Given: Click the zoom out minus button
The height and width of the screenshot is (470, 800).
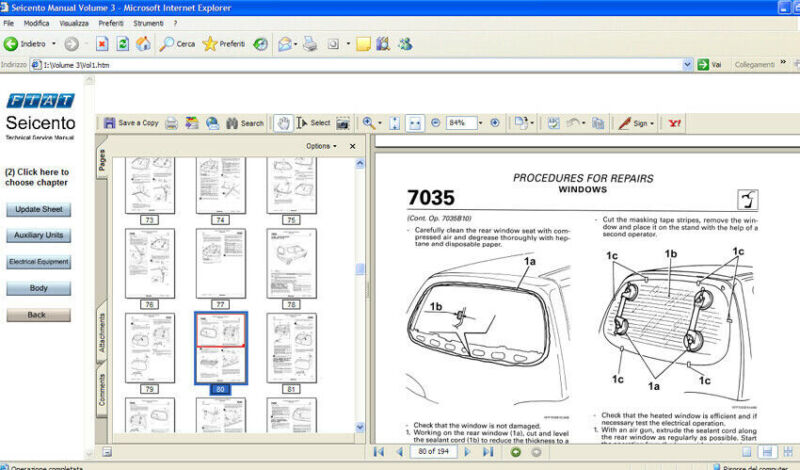Looking at the screenshot, I should [435, 123].
